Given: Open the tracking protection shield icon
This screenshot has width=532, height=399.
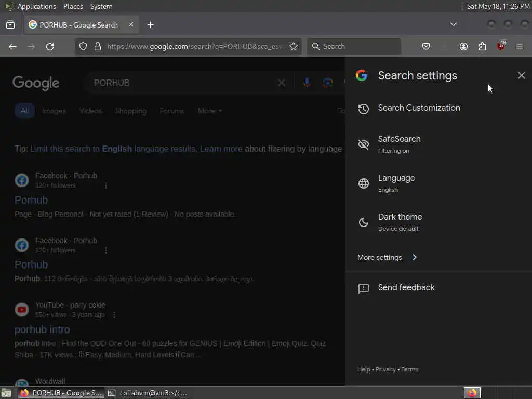Looking at the screenshot, I should pos(83,46).
